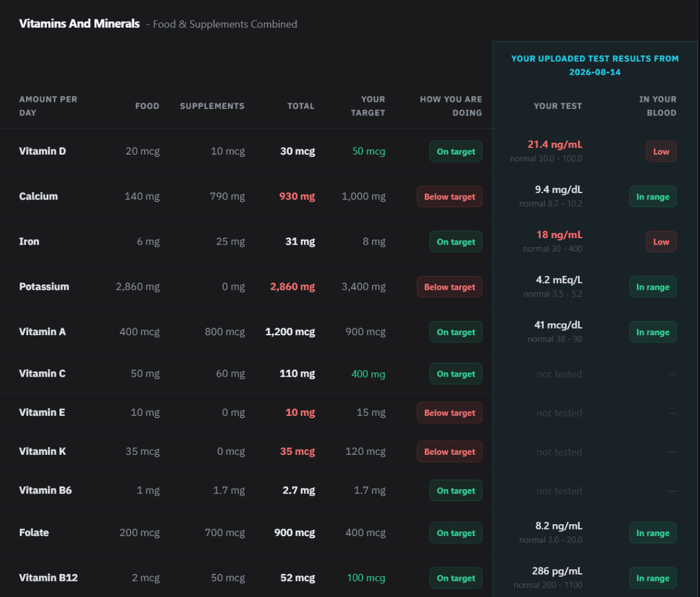Click Potassium's Below target badge
700x597 pixels.
pos(449,287)
